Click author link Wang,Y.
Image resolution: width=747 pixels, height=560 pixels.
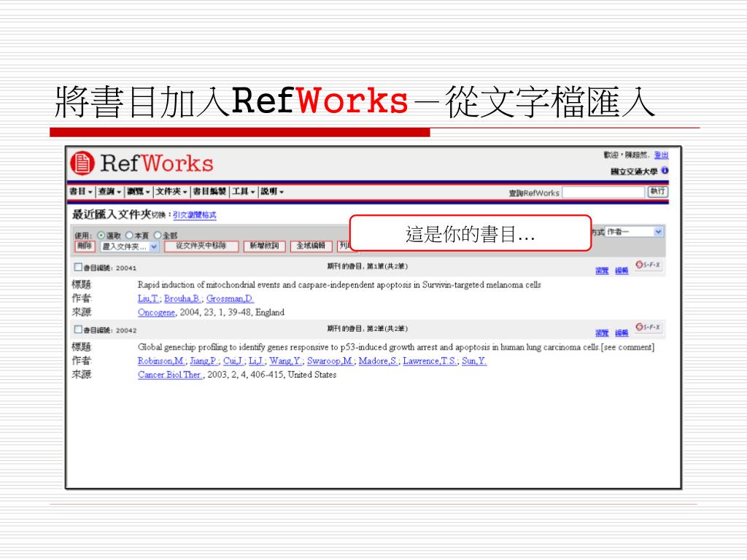285,361
